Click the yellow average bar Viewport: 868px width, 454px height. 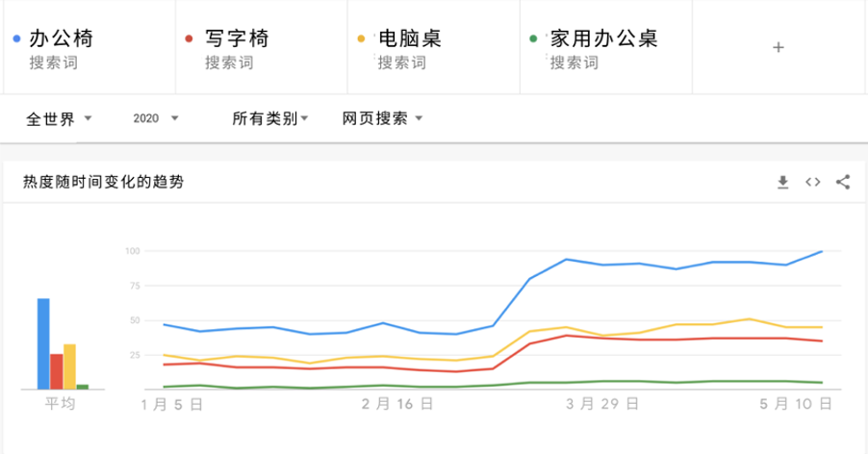(x=69, y=366)
